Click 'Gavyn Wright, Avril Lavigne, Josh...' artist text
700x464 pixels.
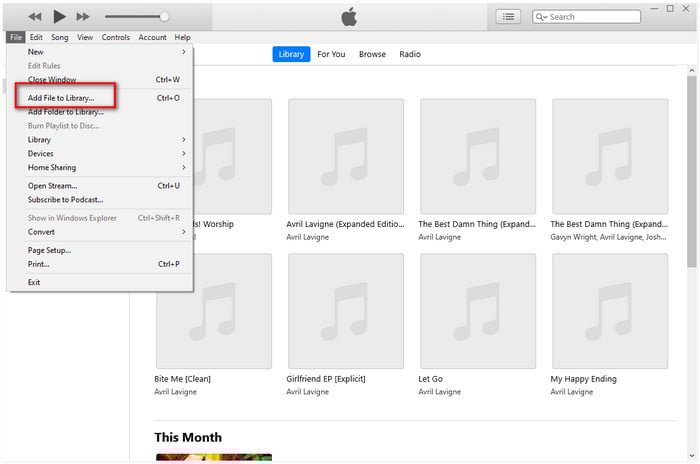[608, 237]
